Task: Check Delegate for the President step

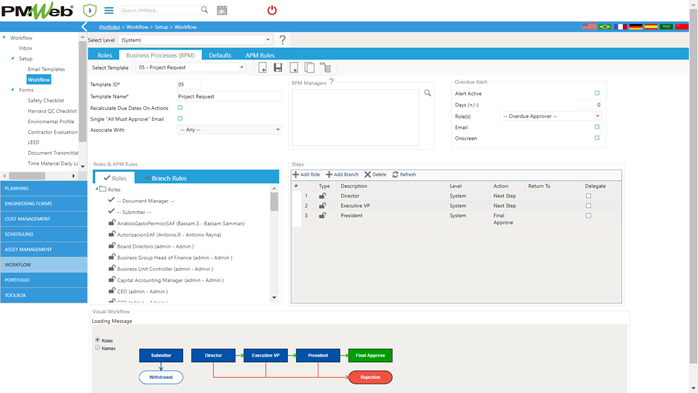Action: tap(588, 215)
